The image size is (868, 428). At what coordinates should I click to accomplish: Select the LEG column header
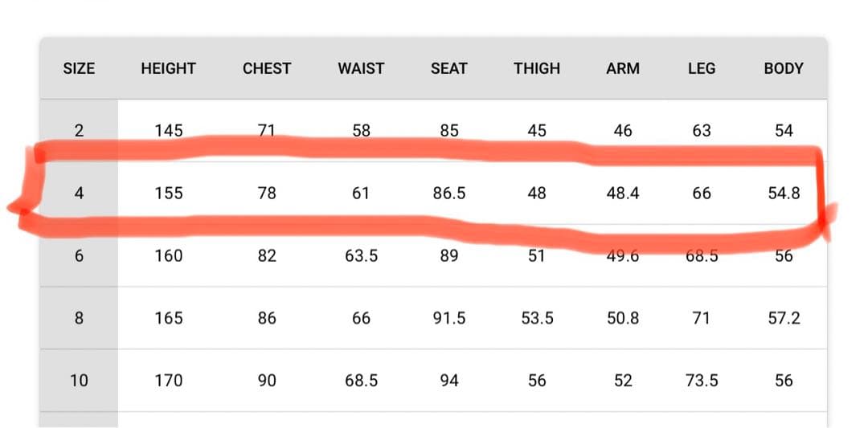tap(702, 68)
